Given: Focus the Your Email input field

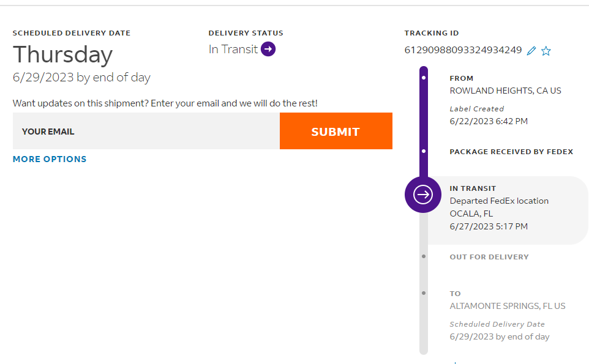Looking at the screenshot, I should 146,131.
